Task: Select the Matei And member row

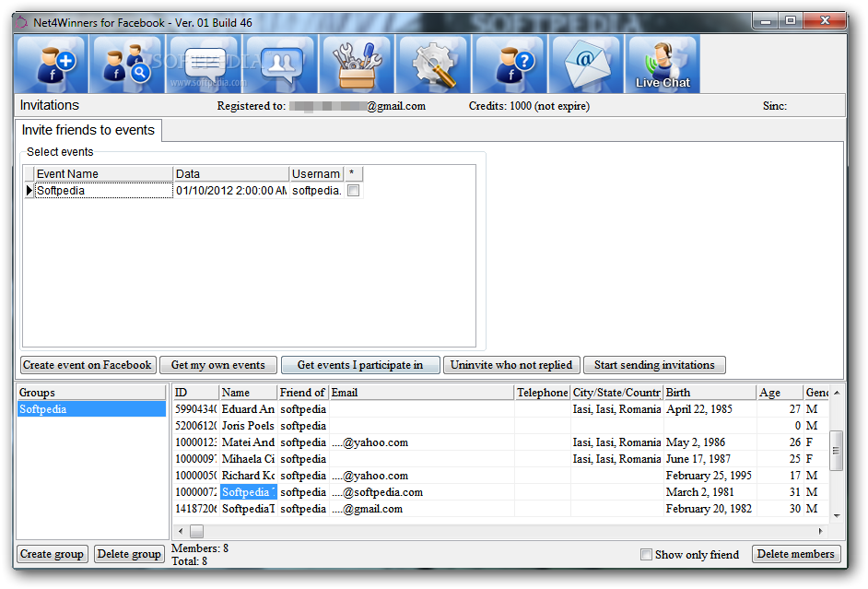Action: click(501, 442)
